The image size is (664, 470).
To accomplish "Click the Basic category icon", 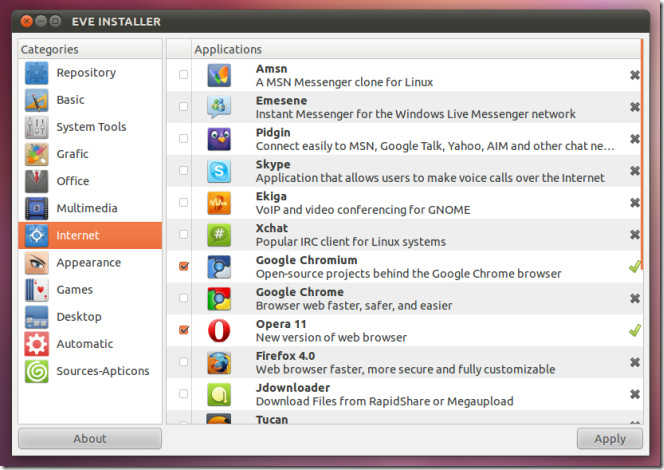I will tap(36, 100).
